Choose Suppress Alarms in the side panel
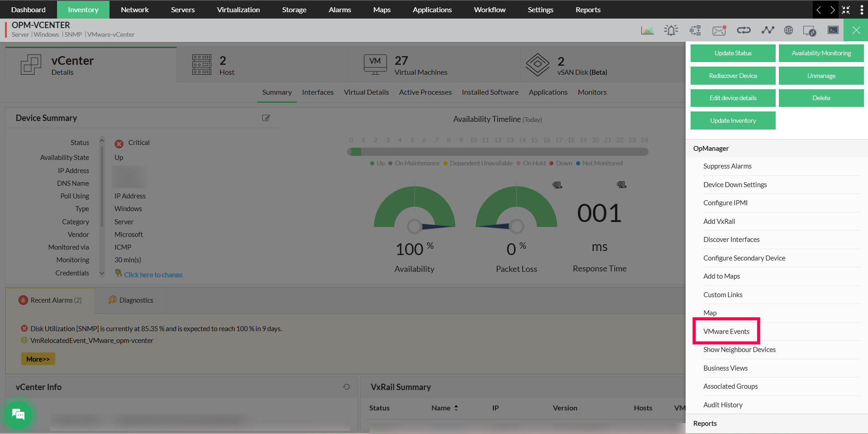Screen dimensions: 868x434 click(727, 166)
